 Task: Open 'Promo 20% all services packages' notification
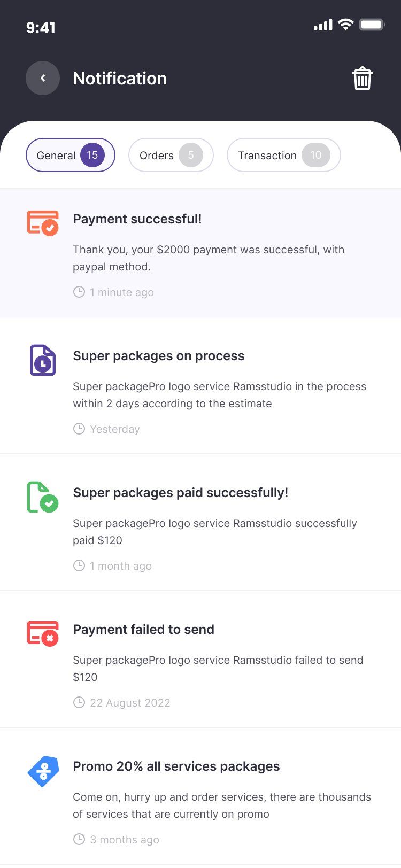[176, 766]
